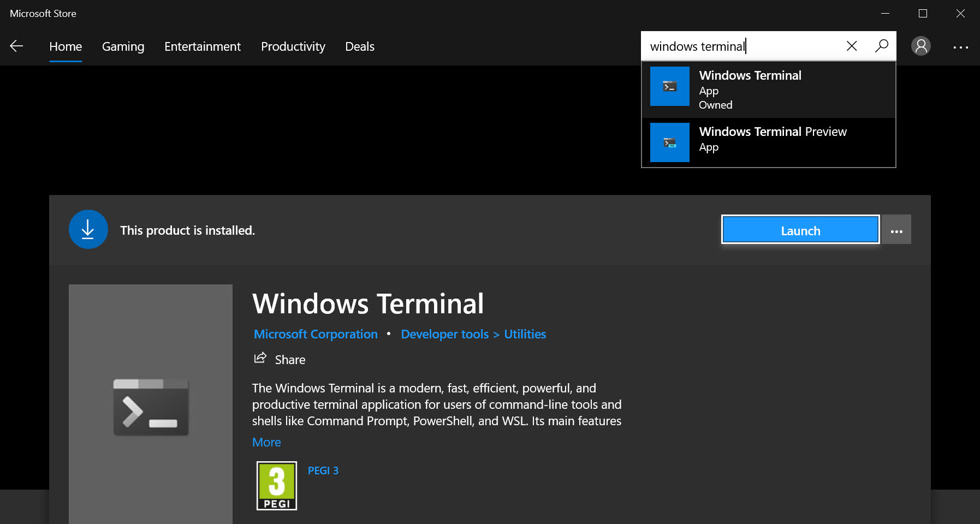The width and height of the screenshot is (980, 524).
Task: Open the Utilities subcategory link
Action: 525,334
